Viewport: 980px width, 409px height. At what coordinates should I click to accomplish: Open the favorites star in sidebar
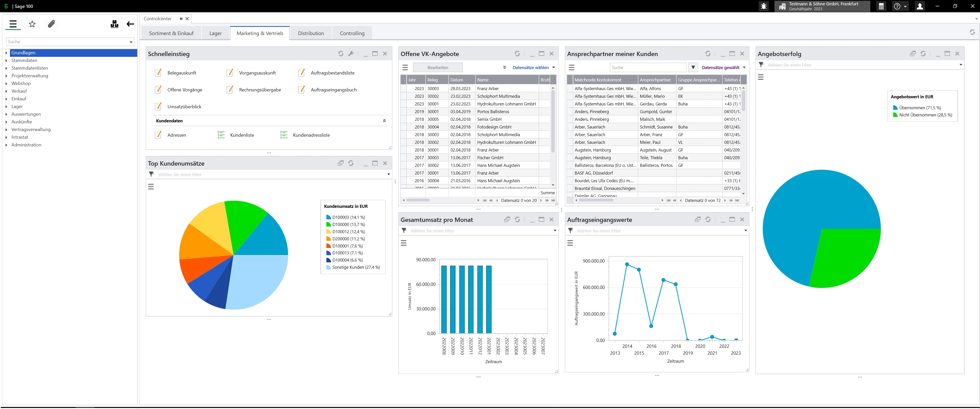(32, 24)
